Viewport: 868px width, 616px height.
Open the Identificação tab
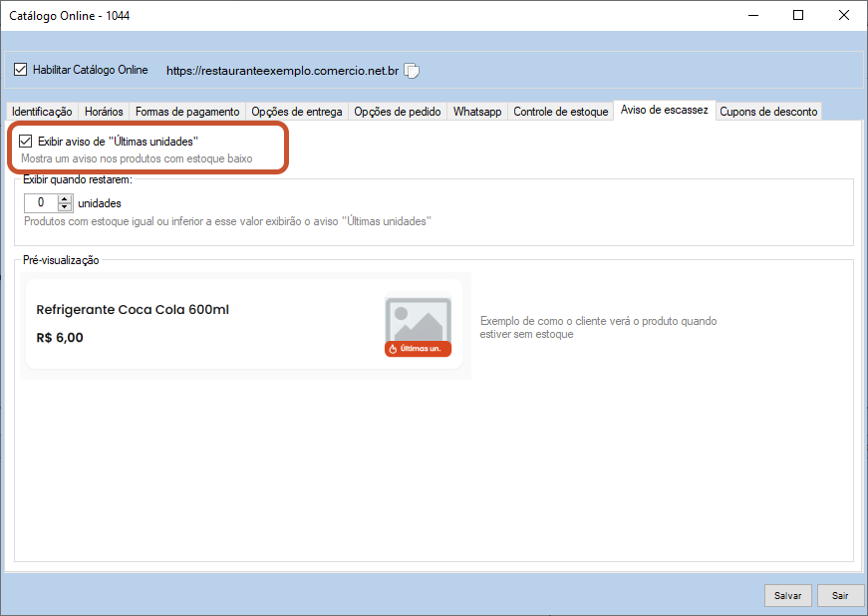pyautogui.click(x=42, y=112)
